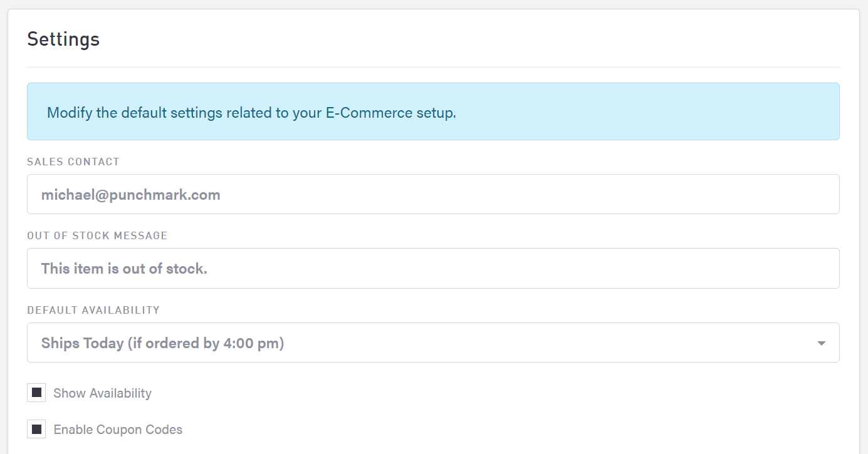Select the "Ships Today (if ordered by 4:00 pm)" text
This screenshot has height=454, width=868.
pyautogui.click(x=162, y=343)
